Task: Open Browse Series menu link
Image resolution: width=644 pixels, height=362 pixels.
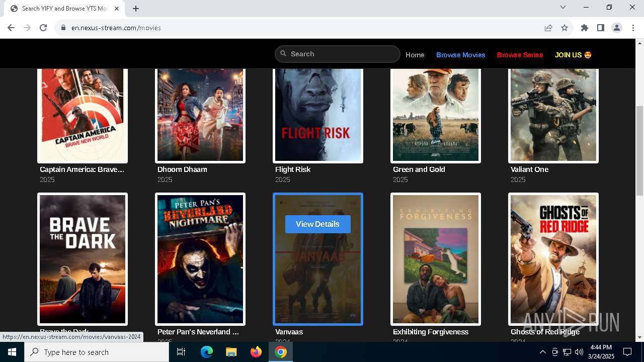Action: coord(520,55)
